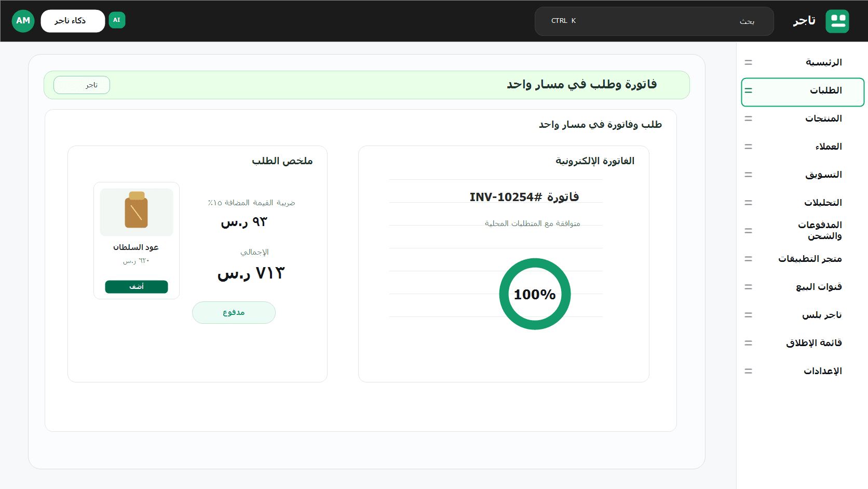Select الطلبات sidebar item
The height and width of the screenshot is (489, 868).
[x=803, y=92]
